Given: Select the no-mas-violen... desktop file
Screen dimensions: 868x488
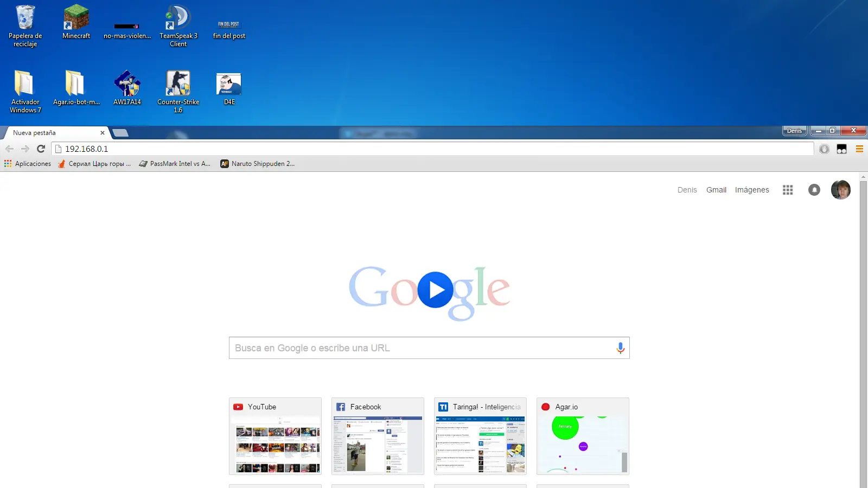Looking at the screenshot, I should click(x=127, y=31).
